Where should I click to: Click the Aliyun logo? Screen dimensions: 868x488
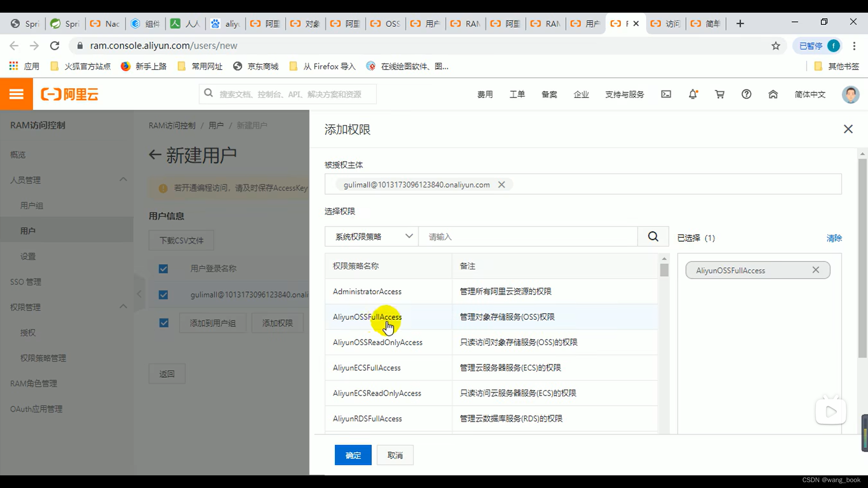[70, 94]
